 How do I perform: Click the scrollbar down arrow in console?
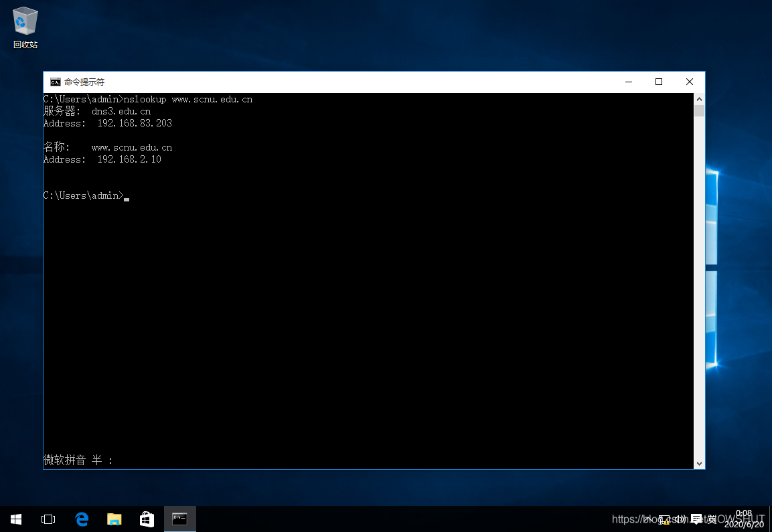click(699, 463)
